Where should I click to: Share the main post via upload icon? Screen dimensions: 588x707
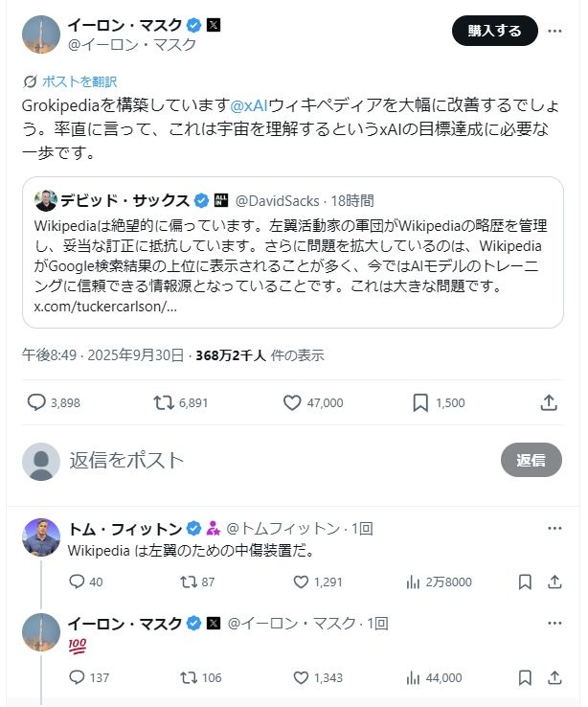pyautogui.click(x=549, y=403)
